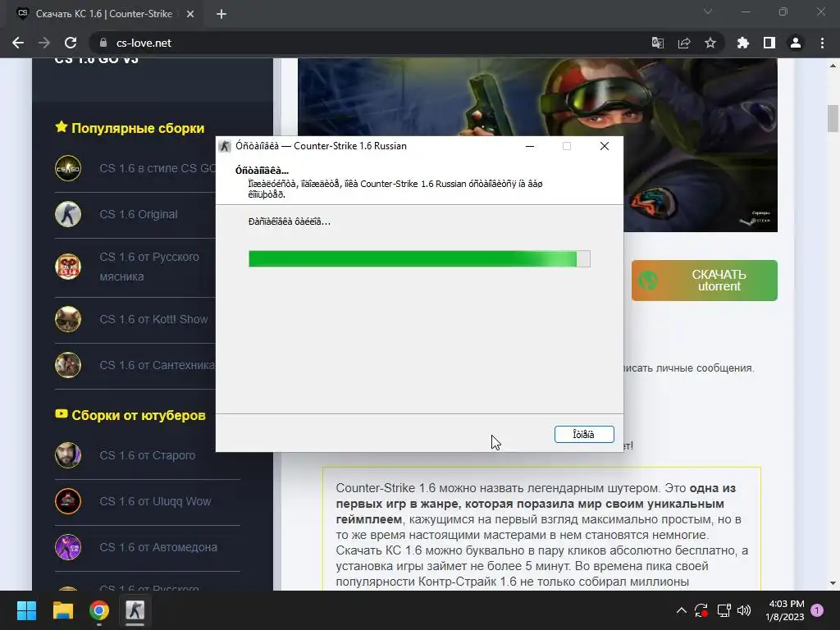Close the Скачать КС 1.6 tab
The width and height of the screenshot is (840, 630).
tap(190, 14)
